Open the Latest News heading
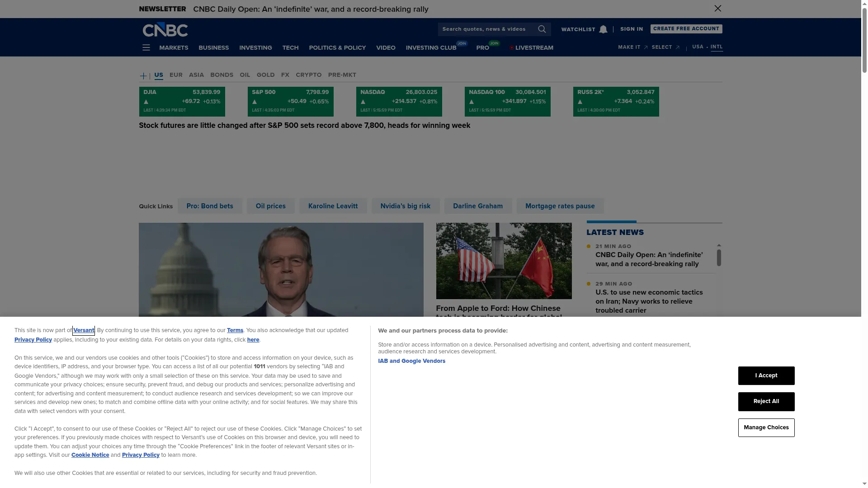This screenshot has height=488, width=868. tap(615, 233)
